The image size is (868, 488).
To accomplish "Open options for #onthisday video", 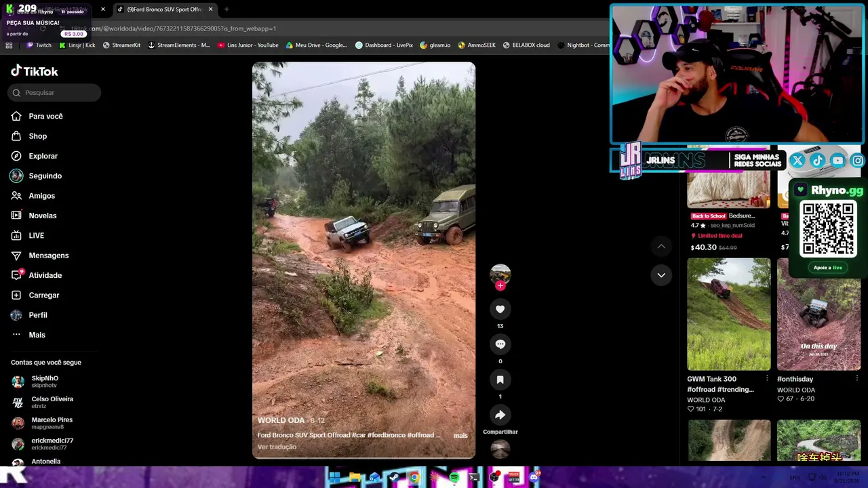I will [x=856, y=378].
